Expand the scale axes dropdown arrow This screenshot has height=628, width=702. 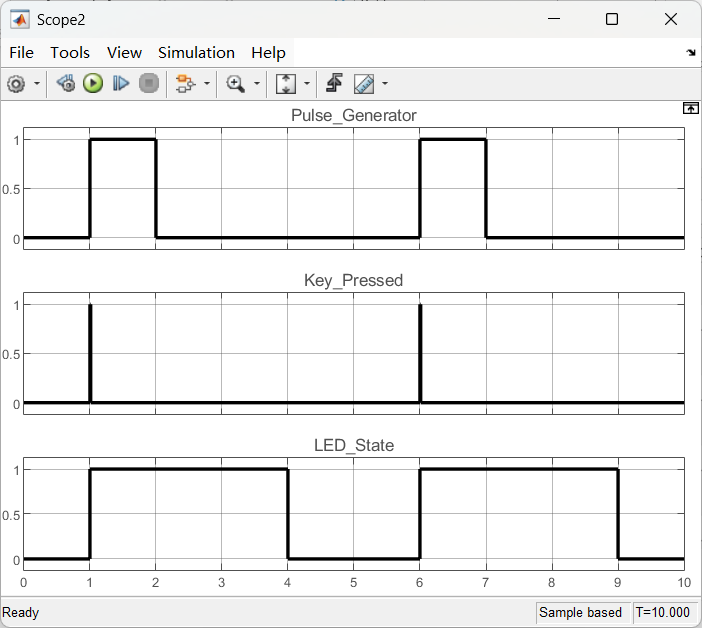click(307, 84)
